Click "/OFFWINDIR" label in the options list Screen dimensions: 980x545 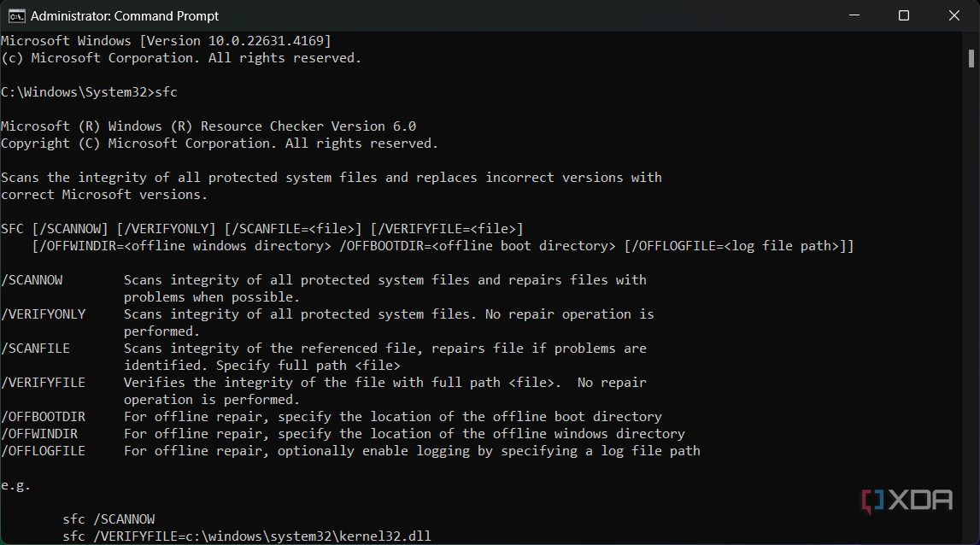point(39,434)
